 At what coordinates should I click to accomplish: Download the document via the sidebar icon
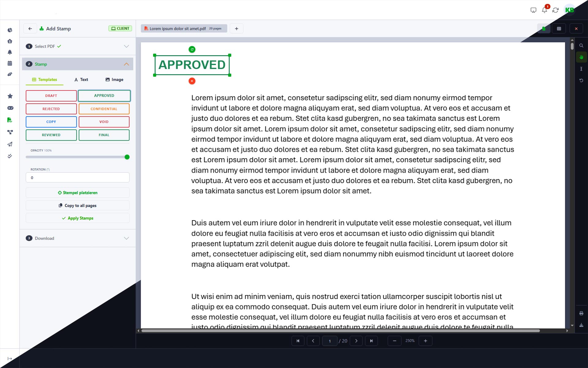[x=581, y=325]
